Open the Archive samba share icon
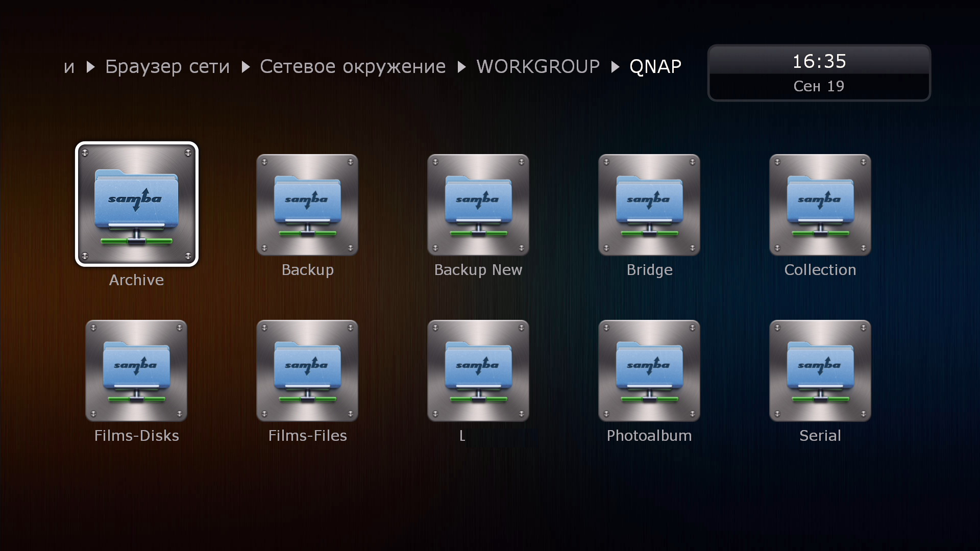Viewport: 980px width, 551px height. tap(137, 204)
